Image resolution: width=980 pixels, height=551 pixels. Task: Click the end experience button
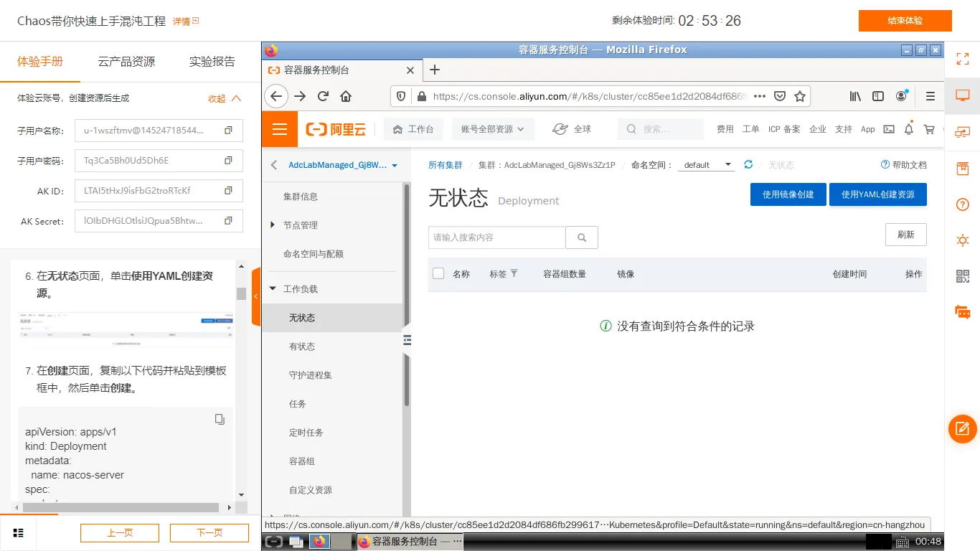coord(905,21)
